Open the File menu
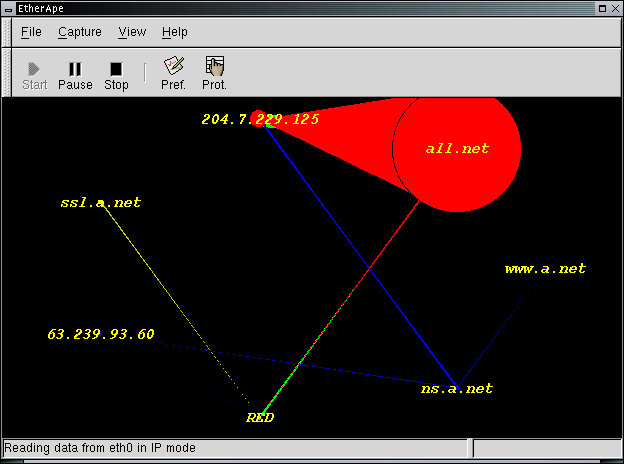The height and width of the screenshot is (464, 624). pyautogui.click(x=31, y=32)
